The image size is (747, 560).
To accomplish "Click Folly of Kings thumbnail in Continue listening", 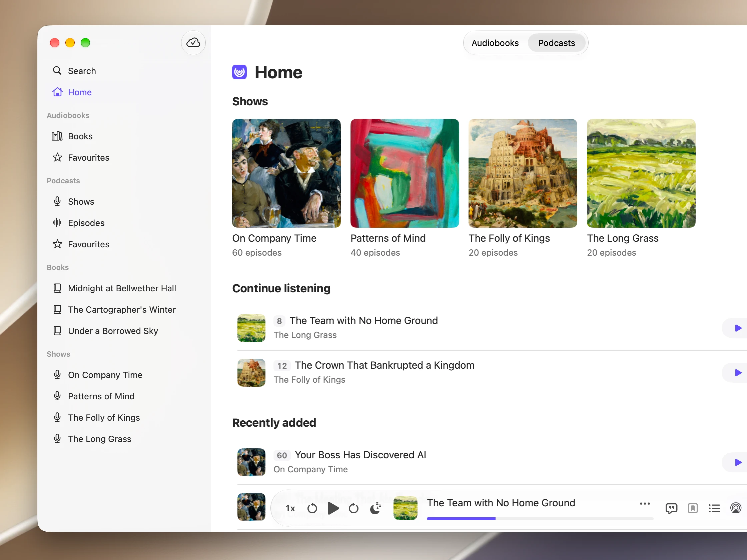I will (251, 373).
